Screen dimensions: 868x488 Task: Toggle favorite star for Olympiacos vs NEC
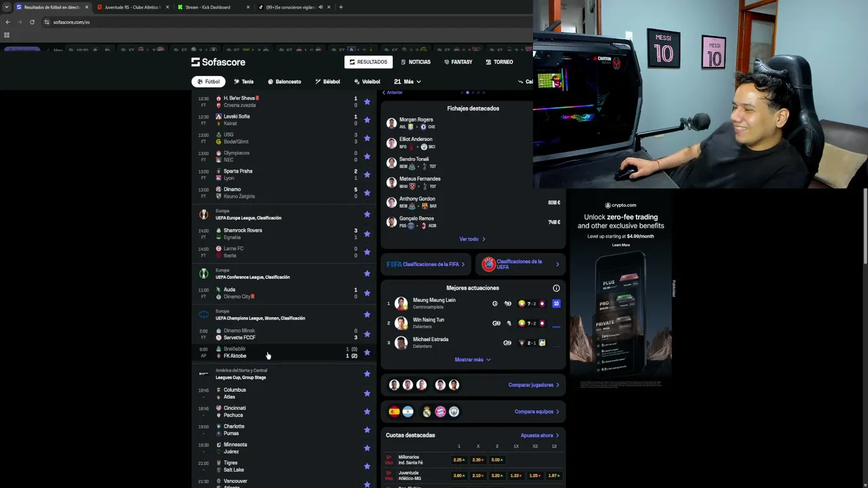tap(367, 157)
